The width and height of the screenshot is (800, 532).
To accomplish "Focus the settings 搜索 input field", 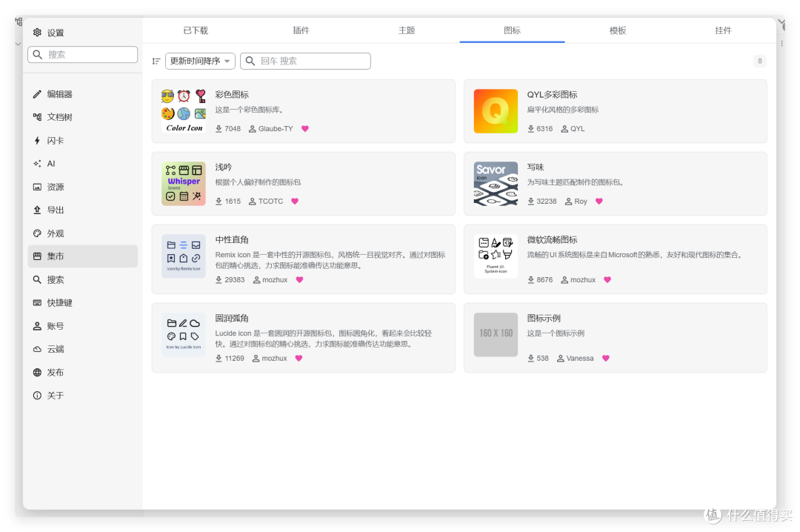I will [x=83, y=55].
